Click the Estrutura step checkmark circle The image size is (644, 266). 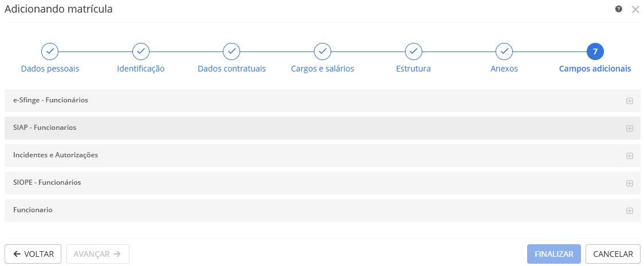pos(414,51)
